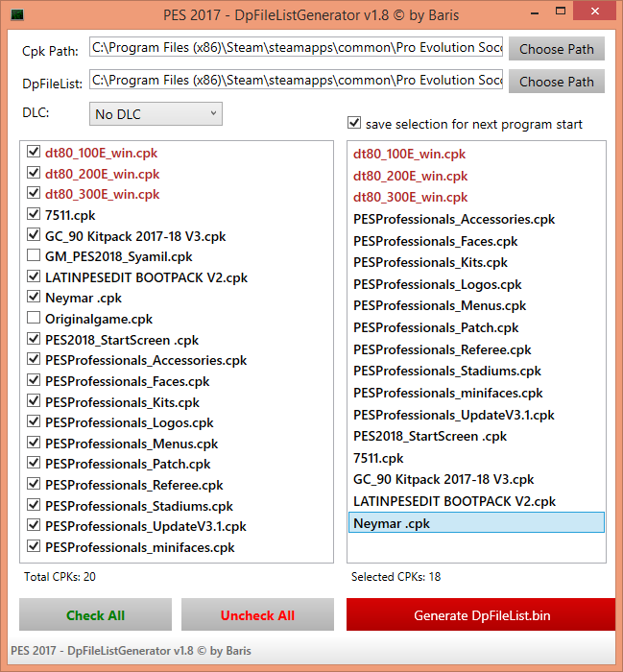The height and width of the screenshot is (672, 623).
Task: Uncheck PESProfessionals_UpdateV3.1.cpk checkbox
Action: click(x=34, y=525)
